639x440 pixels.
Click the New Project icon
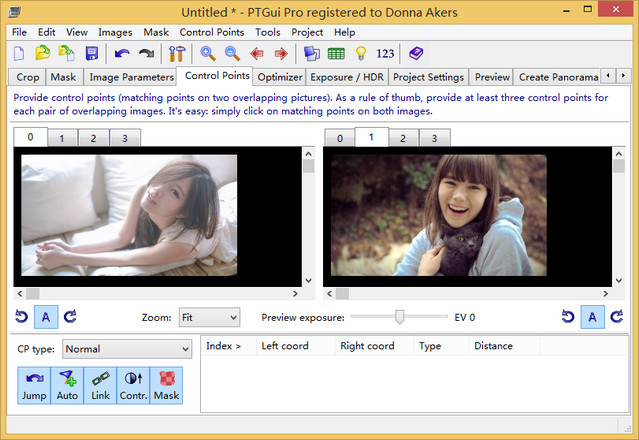pyautogui.click(x=18, y=54)
